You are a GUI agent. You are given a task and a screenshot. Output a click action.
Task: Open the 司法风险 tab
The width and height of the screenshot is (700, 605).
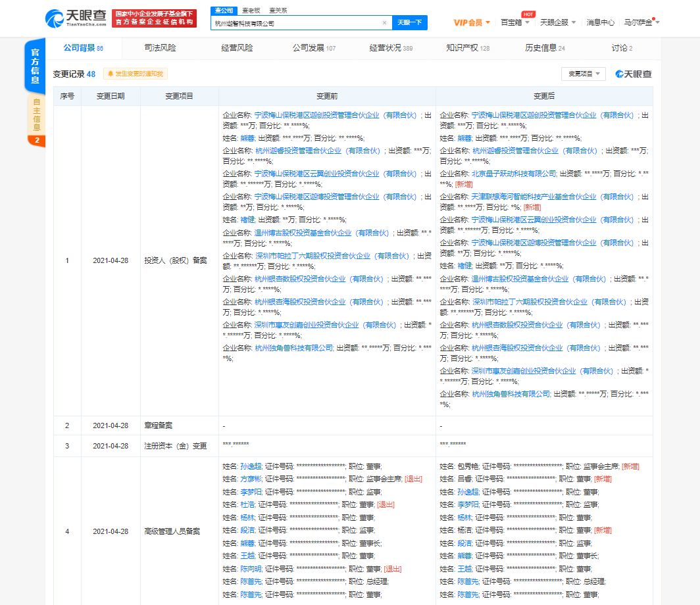(160, 48)
